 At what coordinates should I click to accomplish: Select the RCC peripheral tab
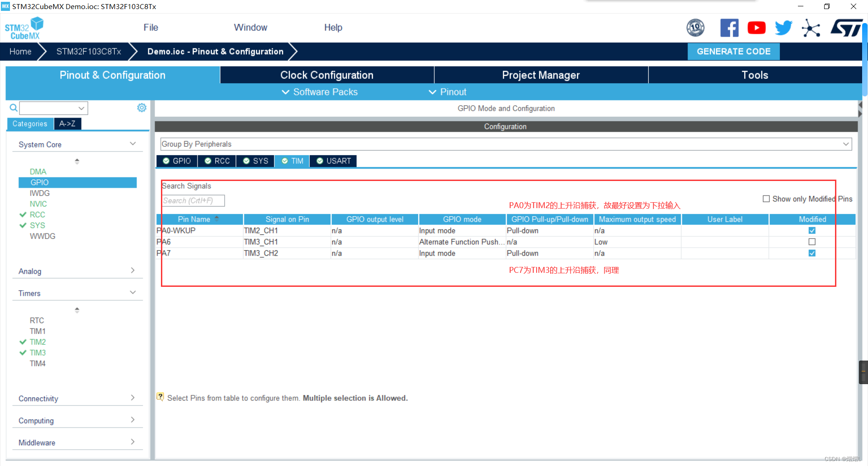217,161
